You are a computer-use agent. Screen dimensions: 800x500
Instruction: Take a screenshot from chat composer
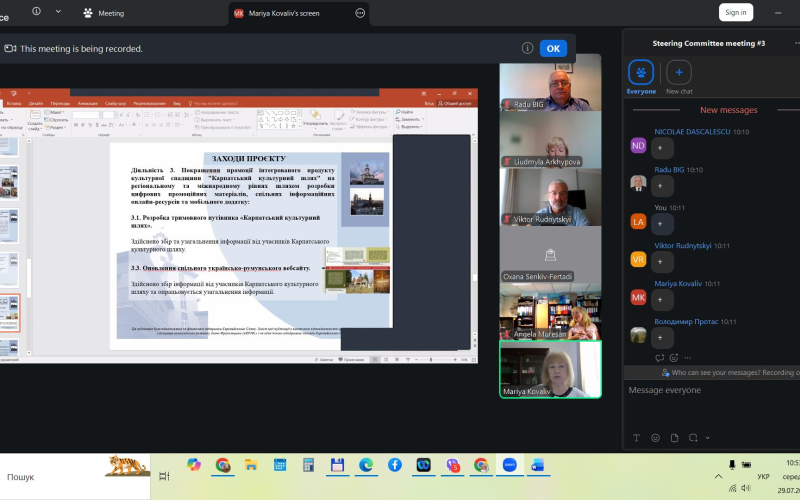pyautogui.click(x=693, y=438)
